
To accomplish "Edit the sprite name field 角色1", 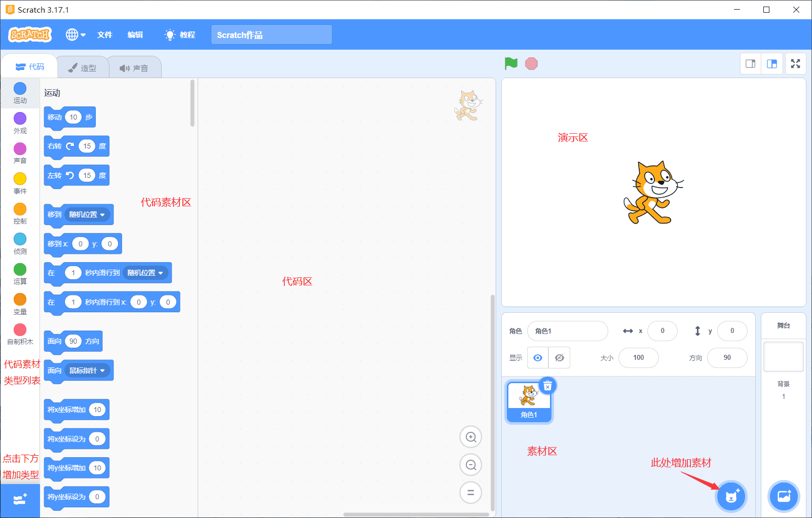I will click(x=568, y=331).
